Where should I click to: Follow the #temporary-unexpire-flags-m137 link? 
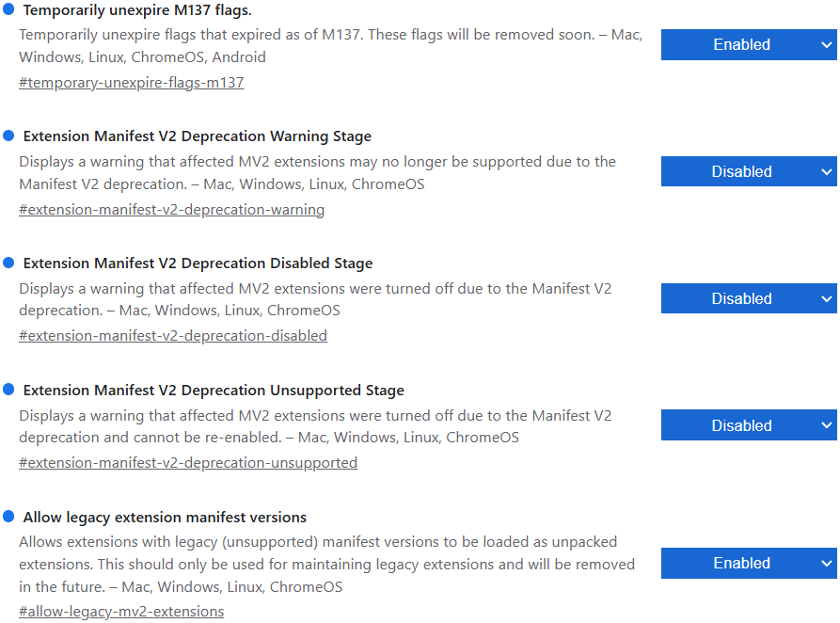click(x=131, y=83)
